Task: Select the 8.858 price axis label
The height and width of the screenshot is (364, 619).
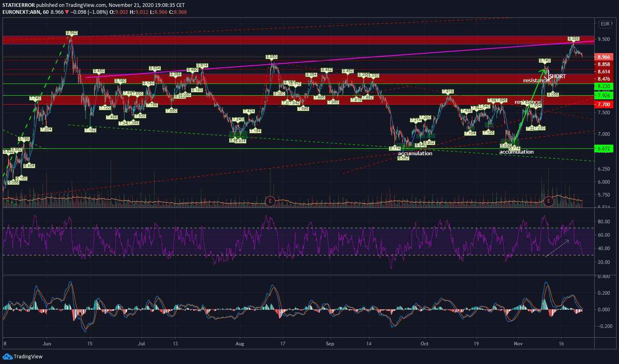Action: pyautogui.click(x=604, y=64)
